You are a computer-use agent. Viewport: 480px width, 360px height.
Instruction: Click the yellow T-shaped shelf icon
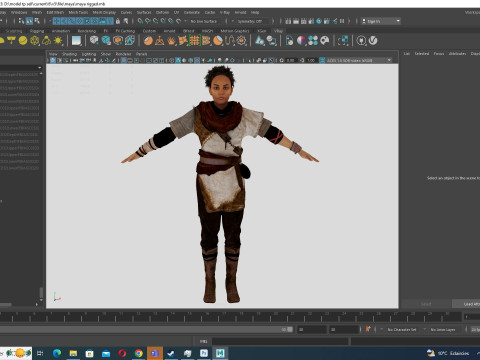11,41
